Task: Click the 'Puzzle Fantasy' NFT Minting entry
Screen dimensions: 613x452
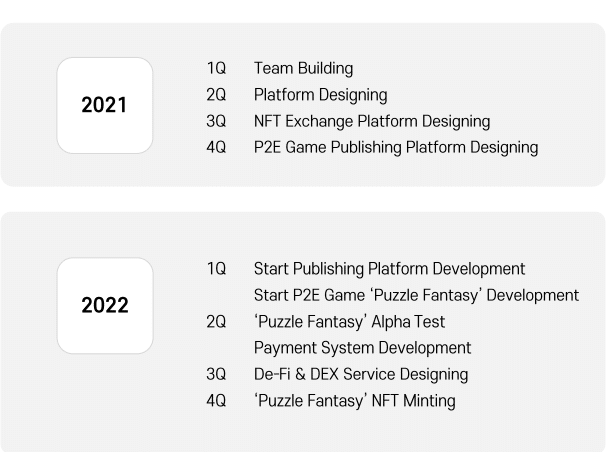Action: (354, 401)
